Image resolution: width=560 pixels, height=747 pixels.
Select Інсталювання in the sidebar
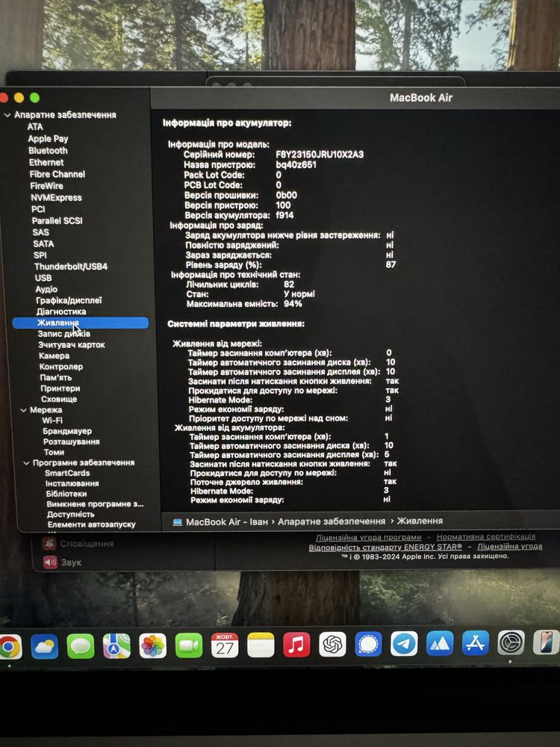pos(72,483)
